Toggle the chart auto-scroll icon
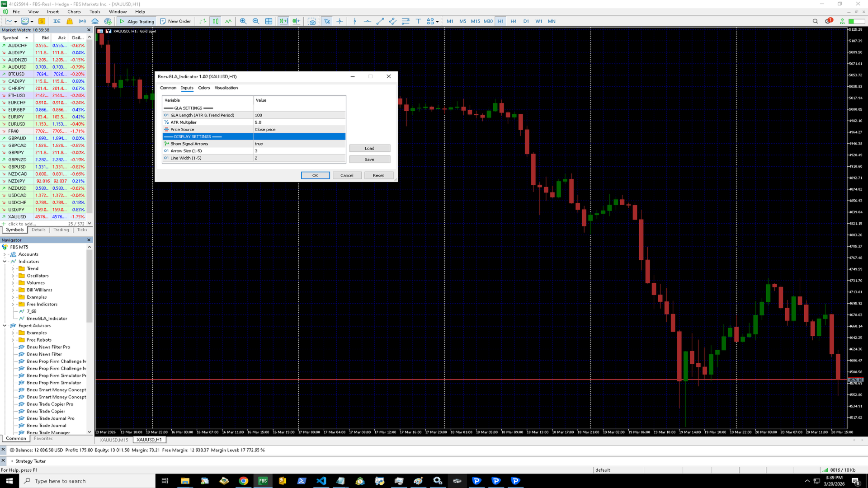Screen dimensions: 868x488 (283, 21)
